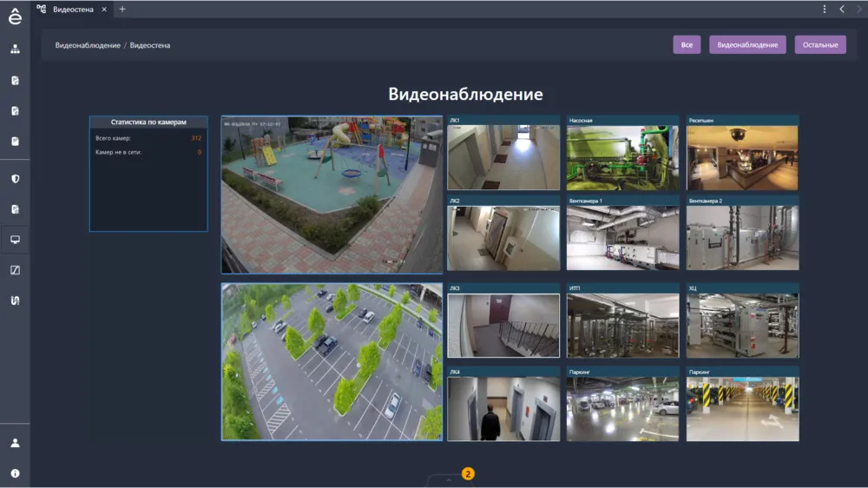The width and height of the screenshot is (868, 488).
Task: Expand the bottom notification panel chevron
Action: (x=449, y=478)
